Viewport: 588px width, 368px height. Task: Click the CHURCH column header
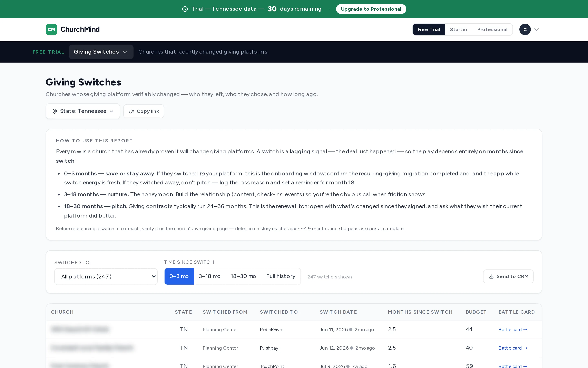point(62,312)
